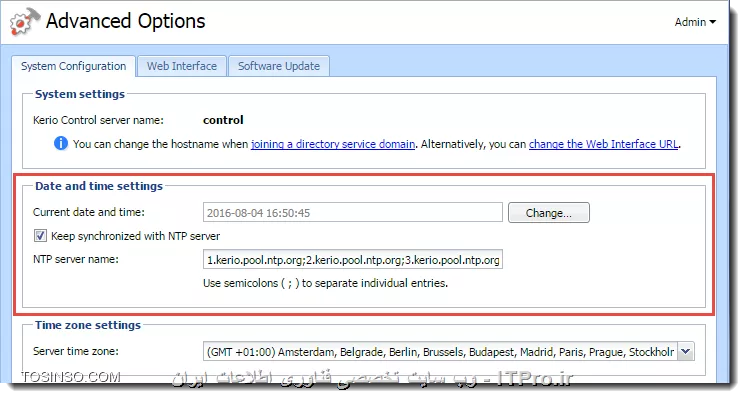Click the blue info icon
Image resolution: width=745 pixels, height=398 pixels.
pyautogui.click(x=61, y=143)
